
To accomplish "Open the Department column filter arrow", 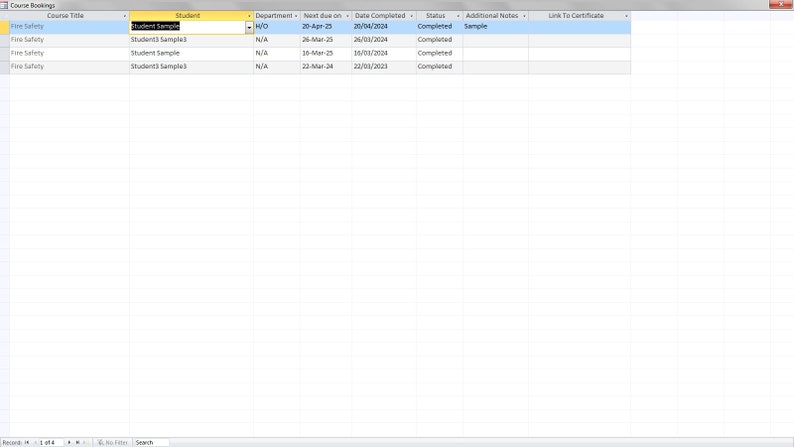I will [x=296, y=16].
